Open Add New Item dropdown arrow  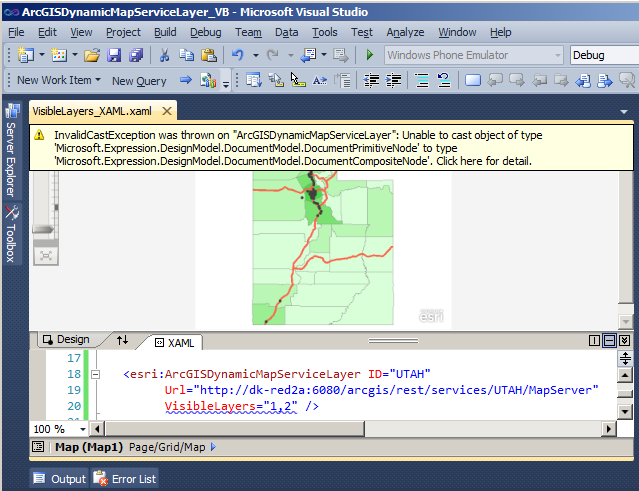75,55
